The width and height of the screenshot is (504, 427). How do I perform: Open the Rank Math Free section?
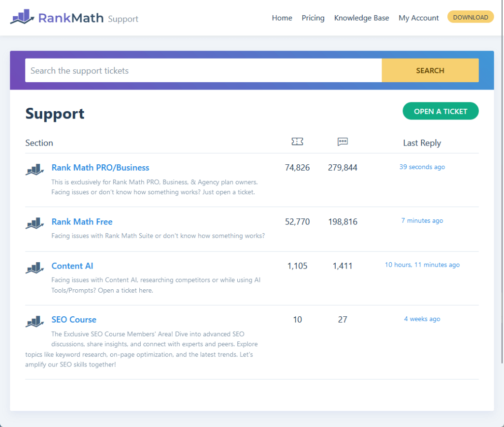click(x=82, y=222)
